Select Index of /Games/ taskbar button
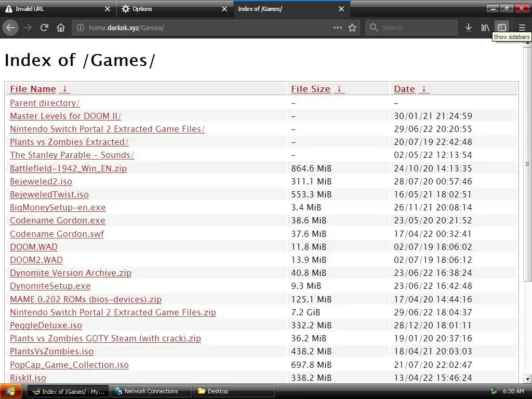Viewport: 532px width, 399px height. 68,391
